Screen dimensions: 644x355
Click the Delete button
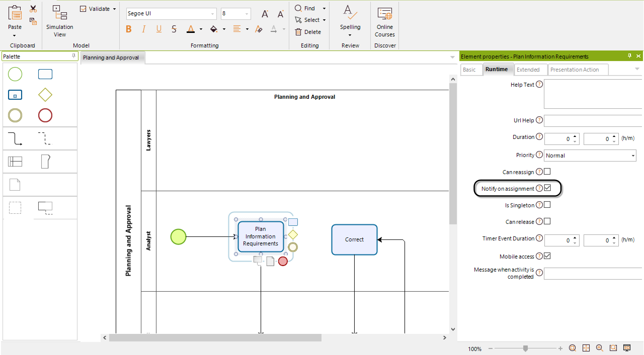point(308,32)
